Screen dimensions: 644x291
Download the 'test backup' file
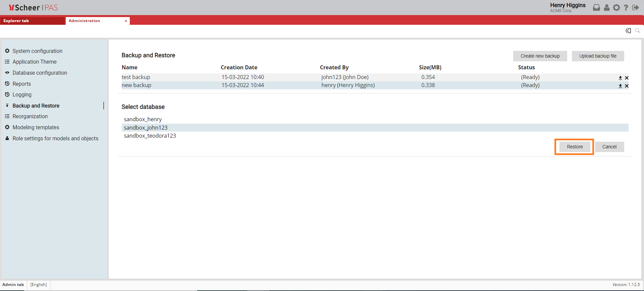click(620, 78)
